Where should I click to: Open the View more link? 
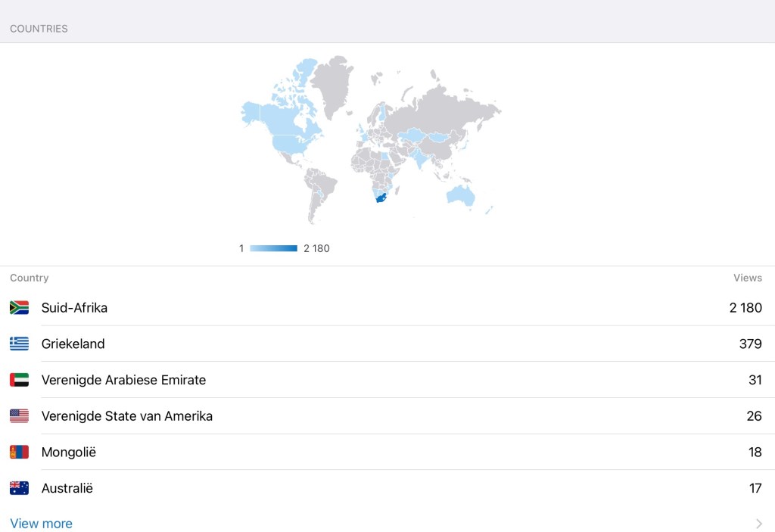(42, 524)
